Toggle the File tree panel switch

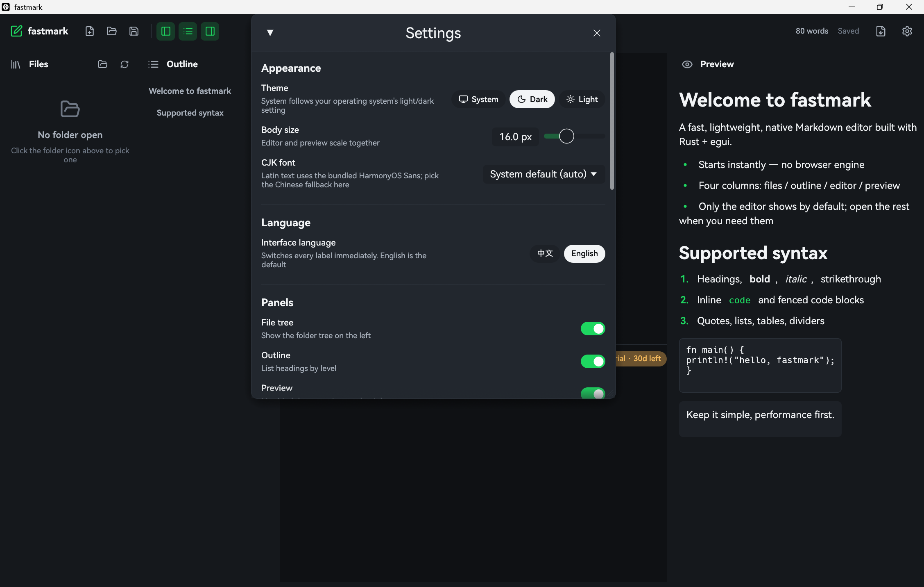click(593, 329)
